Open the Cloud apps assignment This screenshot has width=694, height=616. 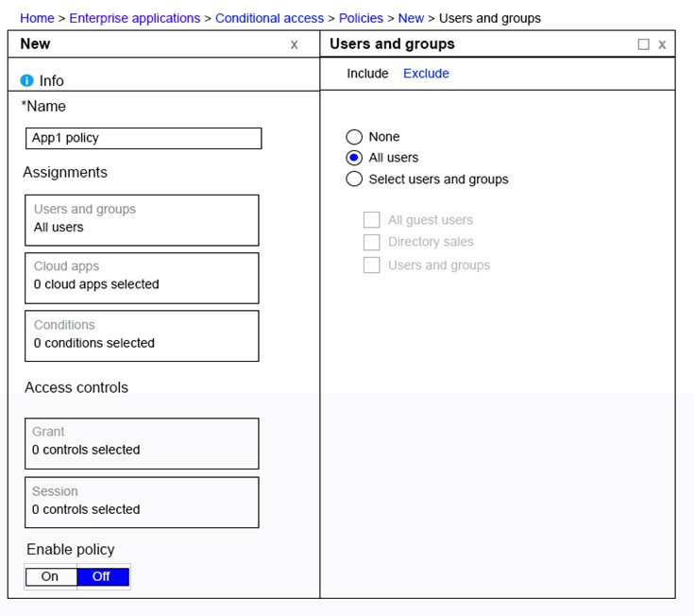[x=142, y=278]
